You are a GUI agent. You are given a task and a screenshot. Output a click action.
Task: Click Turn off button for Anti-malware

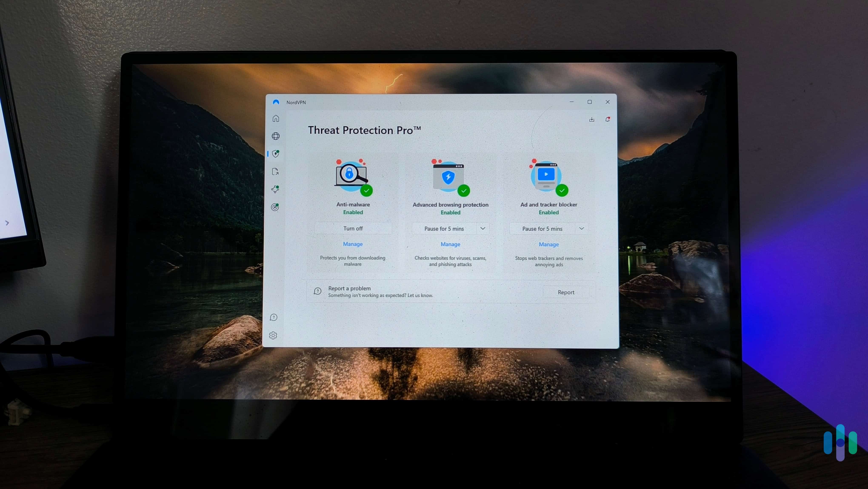point(352,228)
